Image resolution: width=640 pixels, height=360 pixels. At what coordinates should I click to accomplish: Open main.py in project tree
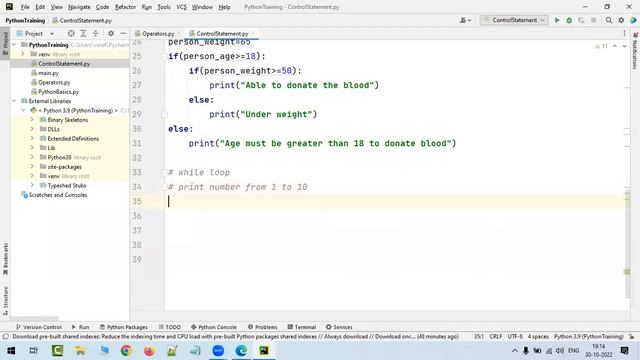click(48, 73)
